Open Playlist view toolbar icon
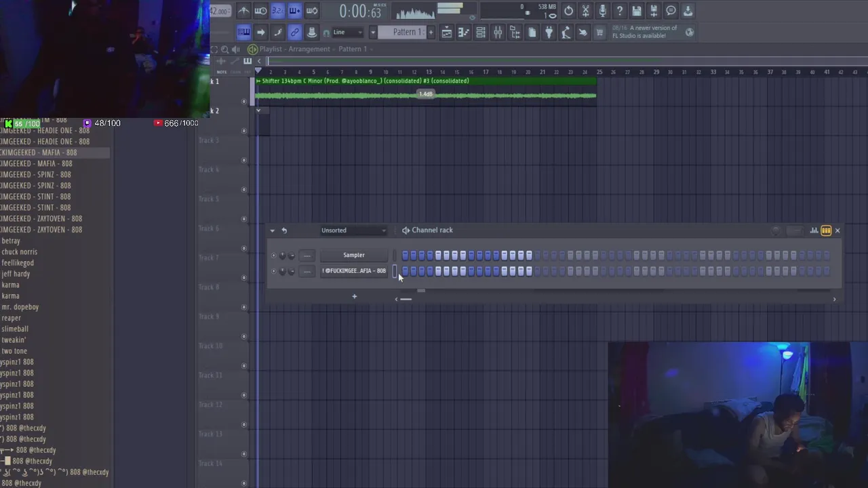868x488 pixels. coord(447,32)
